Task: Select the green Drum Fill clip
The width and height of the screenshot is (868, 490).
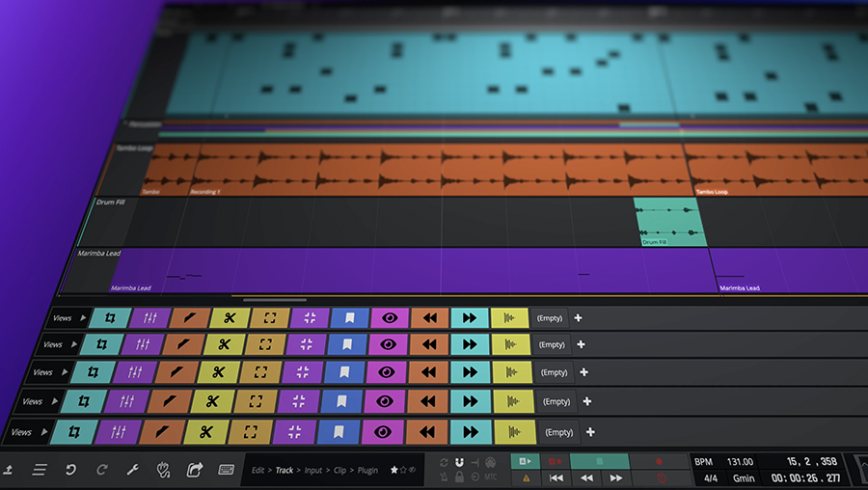Action: 670,222
